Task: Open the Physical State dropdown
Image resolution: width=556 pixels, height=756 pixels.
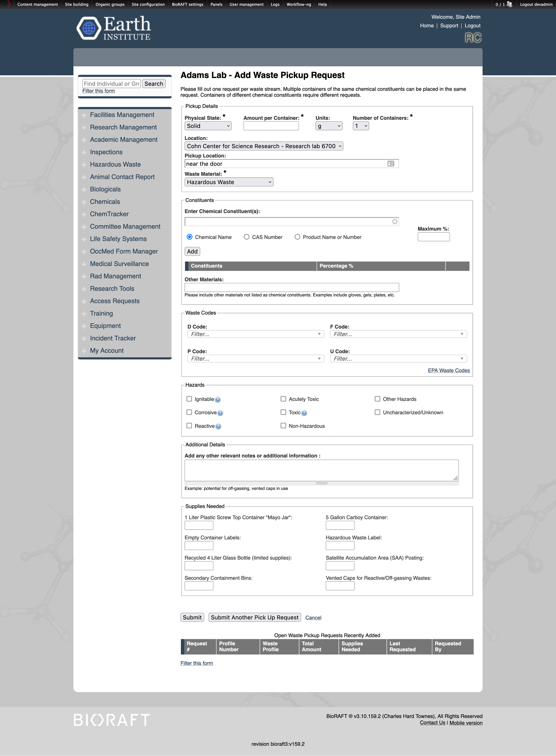Action: 208,126
